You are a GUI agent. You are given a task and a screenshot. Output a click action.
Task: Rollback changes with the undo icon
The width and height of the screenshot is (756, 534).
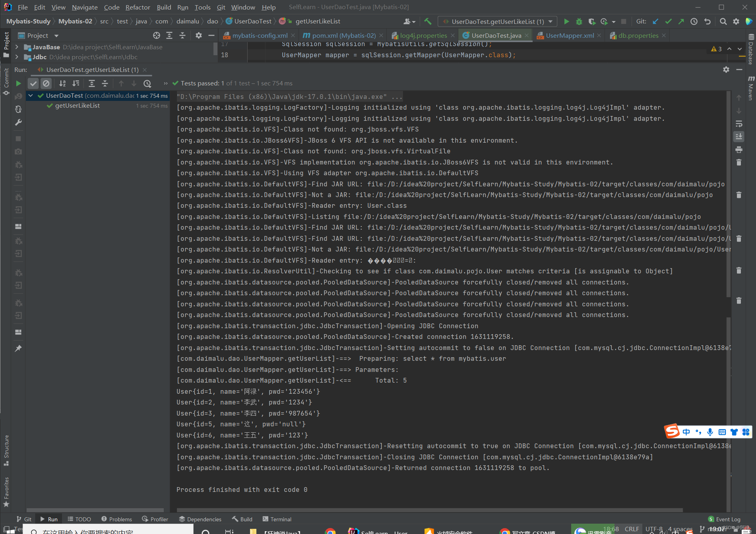pyautogui.click(x=707, y=21)
